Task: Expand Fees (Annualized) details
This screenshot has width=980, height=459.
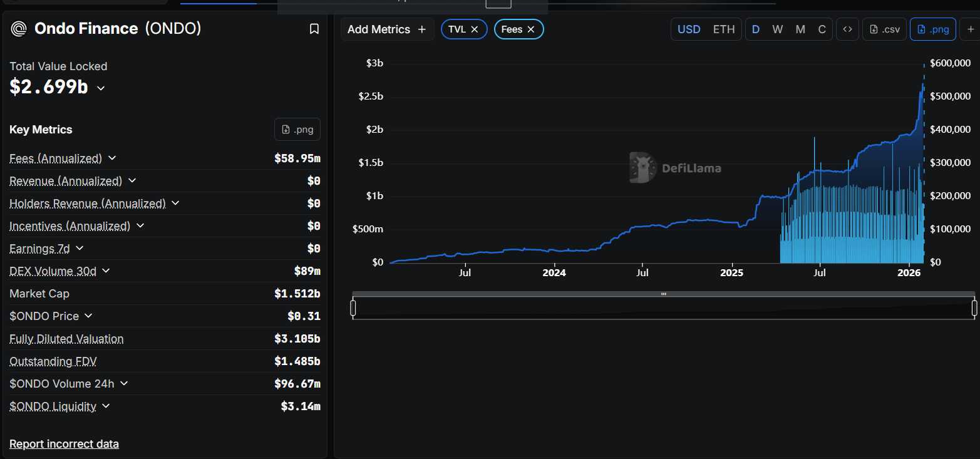Action: 112,158
